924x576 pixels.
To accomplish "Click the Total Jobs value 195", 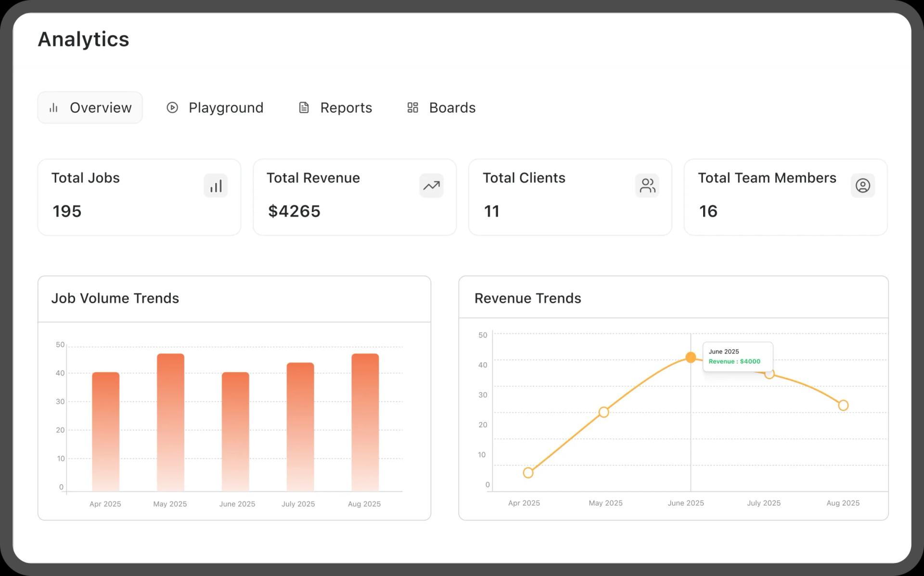I will tap(67, 211).
